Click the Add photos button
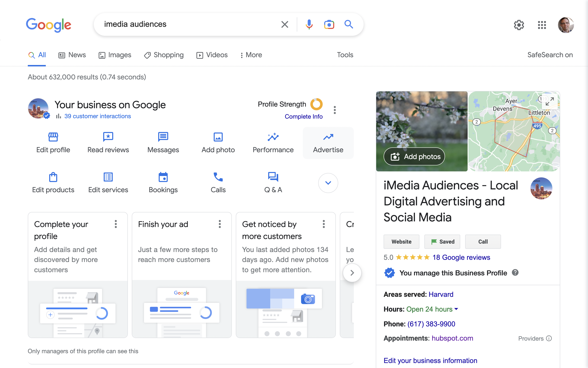588x368 pixels. (x=414, y=156)
